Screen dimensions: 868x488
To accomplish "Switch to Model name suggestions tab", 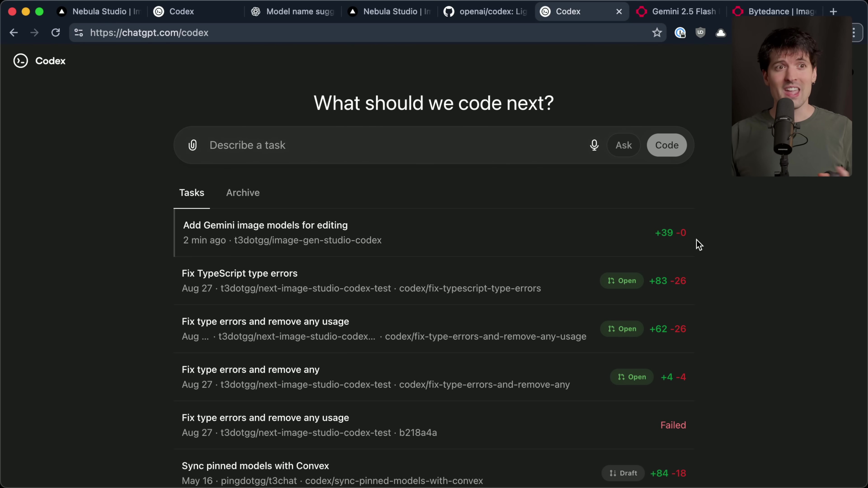I will click(x=292, y=12).
